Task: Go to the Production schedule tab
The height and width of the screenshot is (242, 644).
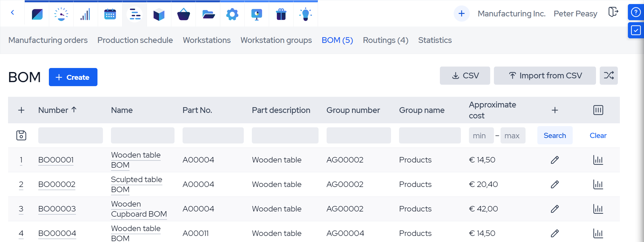Action: click(x=135, y=40)
